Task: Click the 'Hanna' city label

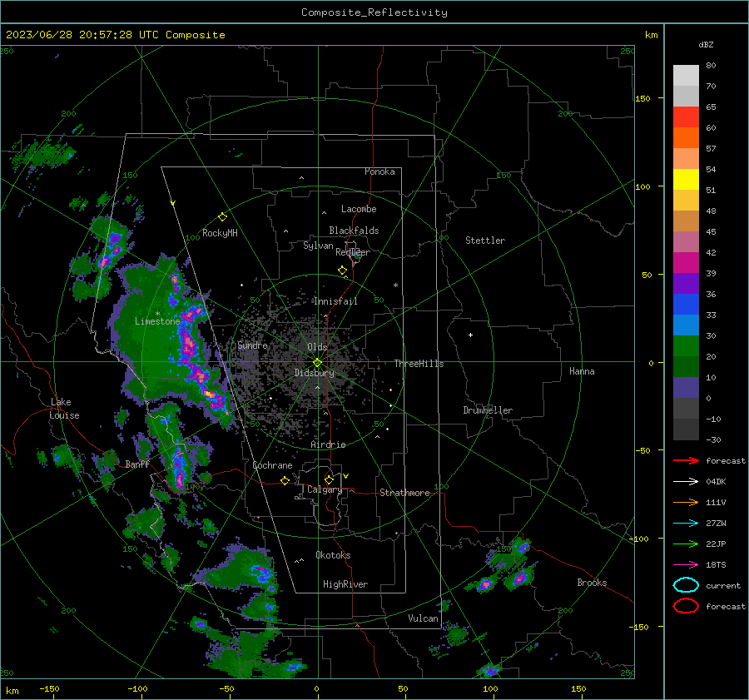Action: click(582, 371)
